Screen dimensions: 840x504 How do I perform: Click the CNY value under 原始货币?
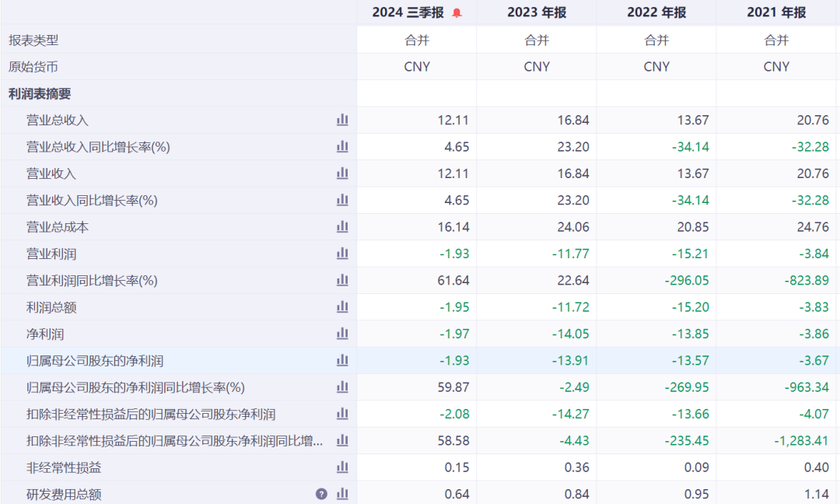pos(417,67)
